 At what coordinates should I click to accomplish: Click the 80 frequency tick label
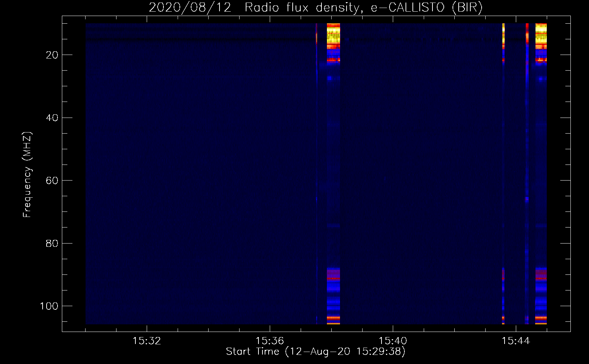(x=52, y=243)
